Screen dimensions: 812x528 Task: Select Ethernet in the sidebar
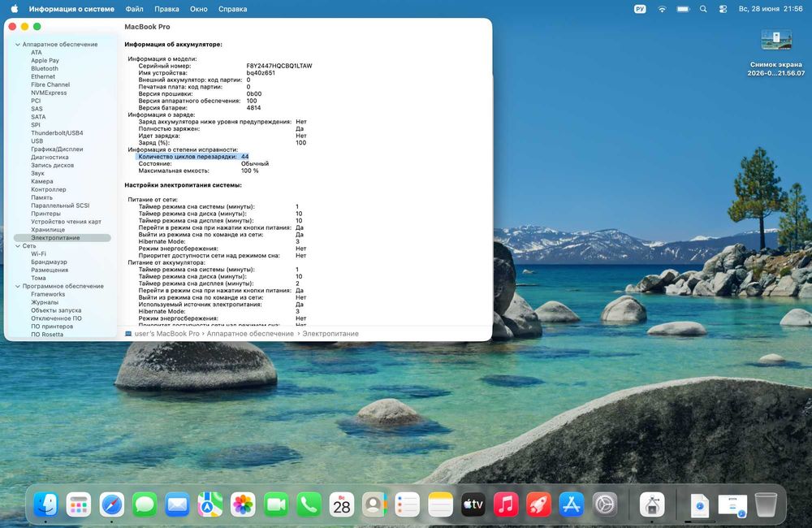(x=43, y=76)
